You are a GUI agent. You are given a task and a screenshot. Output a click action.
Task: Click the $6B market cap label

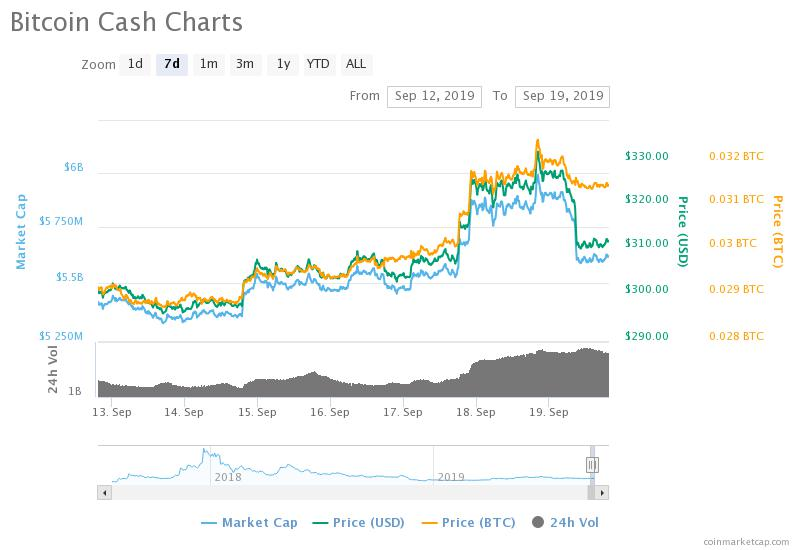pos(73,167)
